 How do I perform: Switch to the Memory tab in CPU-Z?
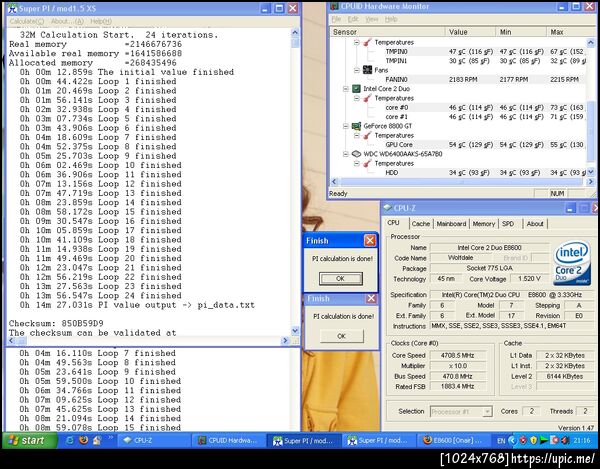click(x=484, y=224)
